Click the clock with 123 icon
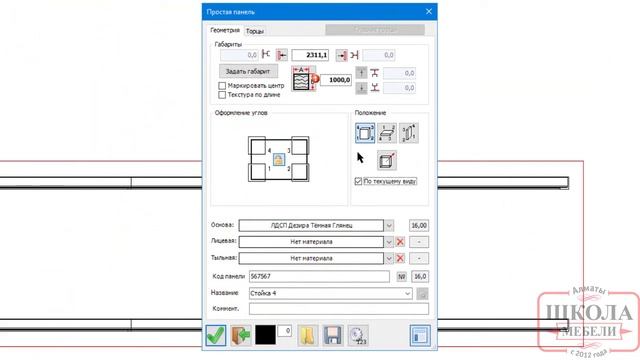The height and width of the screenshot is (360, 640). pyautogui.click(x=358, y=335)
